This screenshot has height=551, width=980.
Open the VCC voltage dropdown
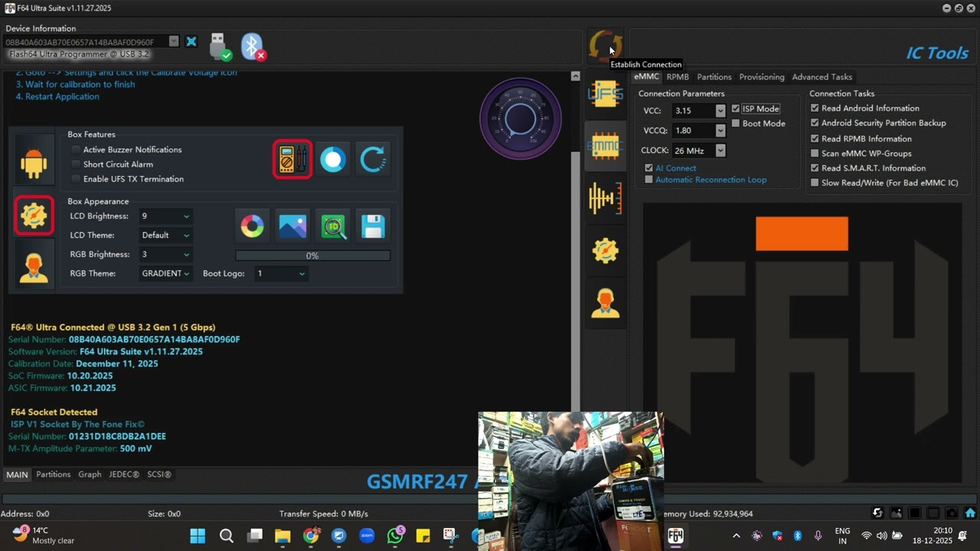(720, 111)
